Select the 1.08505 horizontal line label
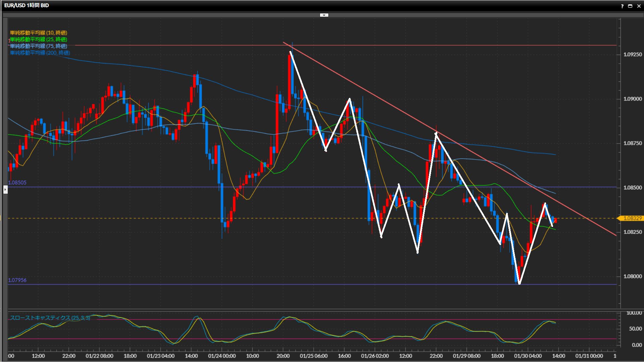This screenshot has width=644, height=362. click(17, 183)
